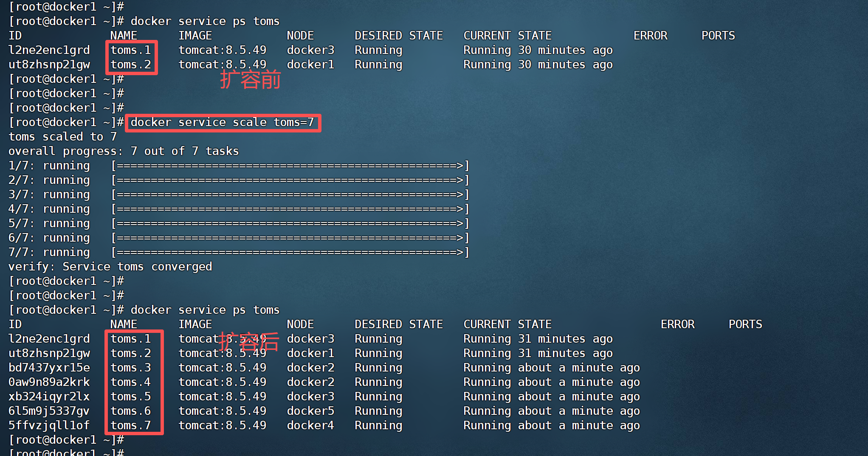Viewport: 868px width, 456px height.
Task: Click "Running 30 minutes ago" in the ut8zhsnp21gw row
Action: pyautogui.click(x=538, y=65)
